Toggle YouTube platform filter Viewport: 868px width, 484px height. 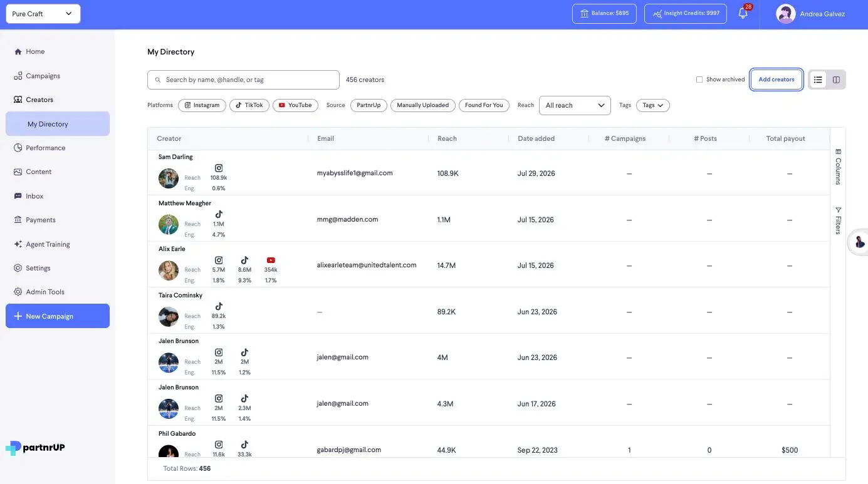pyautogui.click(x=295, y=105)
